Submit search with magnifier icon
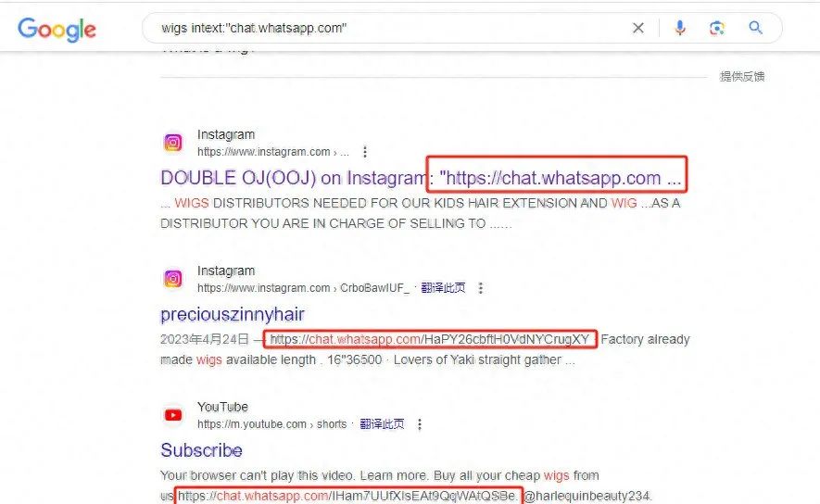This screenshot has height=504, width=820. [755, 27]
